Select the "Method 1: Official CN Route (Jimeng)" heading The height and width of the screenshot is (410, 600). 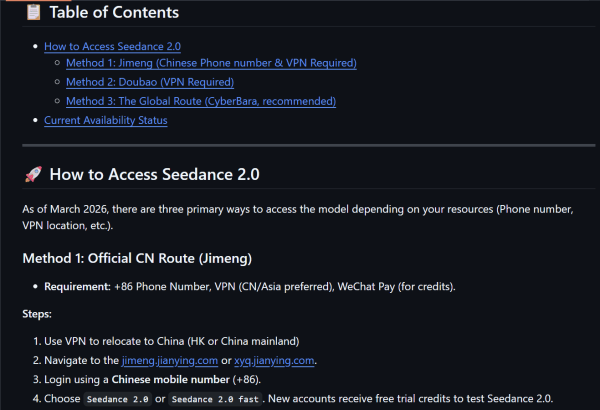[135, 258]
